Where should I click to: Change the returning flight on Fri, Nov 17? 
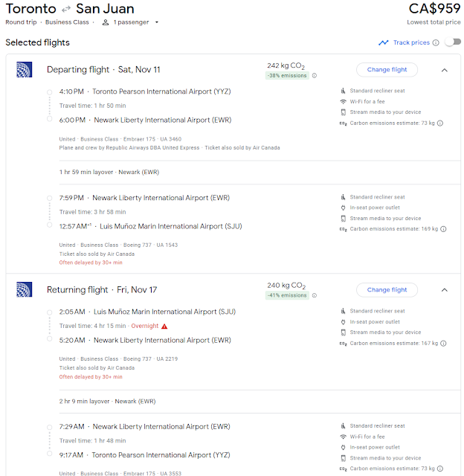pos(387,289)
